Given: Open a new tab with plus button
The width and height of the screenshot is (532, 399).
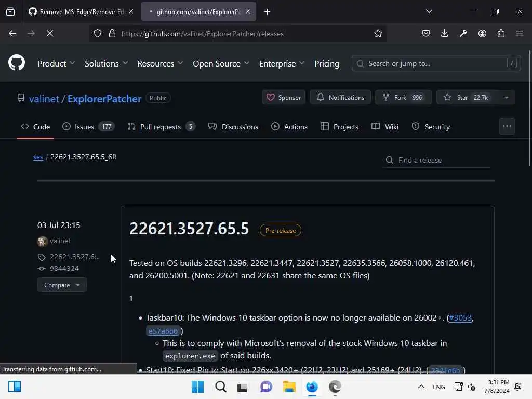Looking at the screenshot, I should pos(268,12).
